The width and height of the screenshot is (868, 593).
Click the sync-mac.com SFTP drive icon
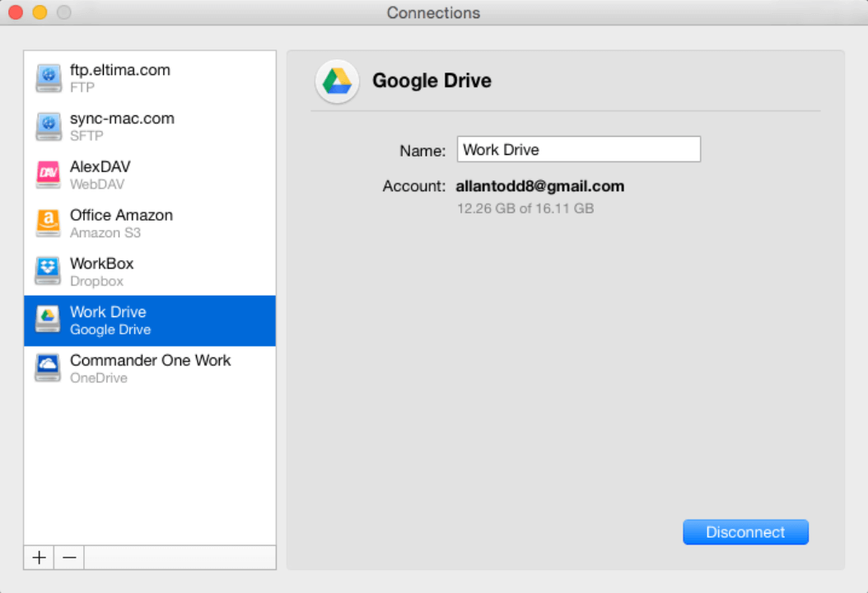(x=49, y=127)
